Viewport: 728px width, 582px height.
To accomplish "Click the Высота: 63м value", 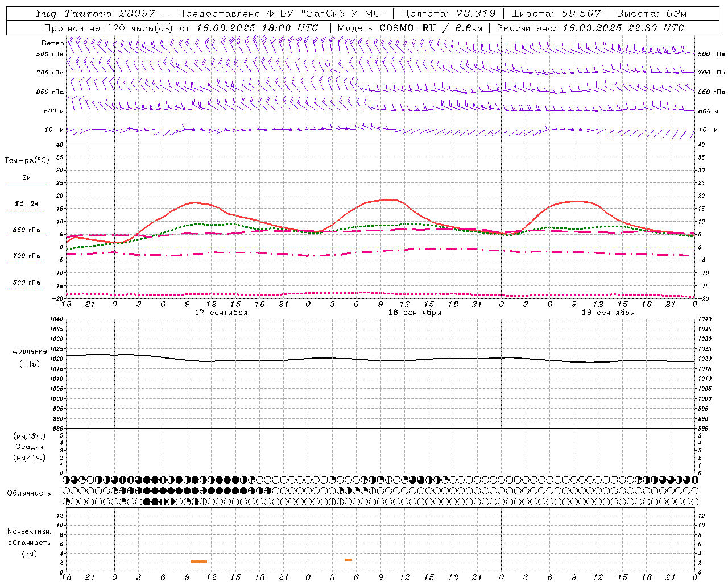I will click(651, 14).
